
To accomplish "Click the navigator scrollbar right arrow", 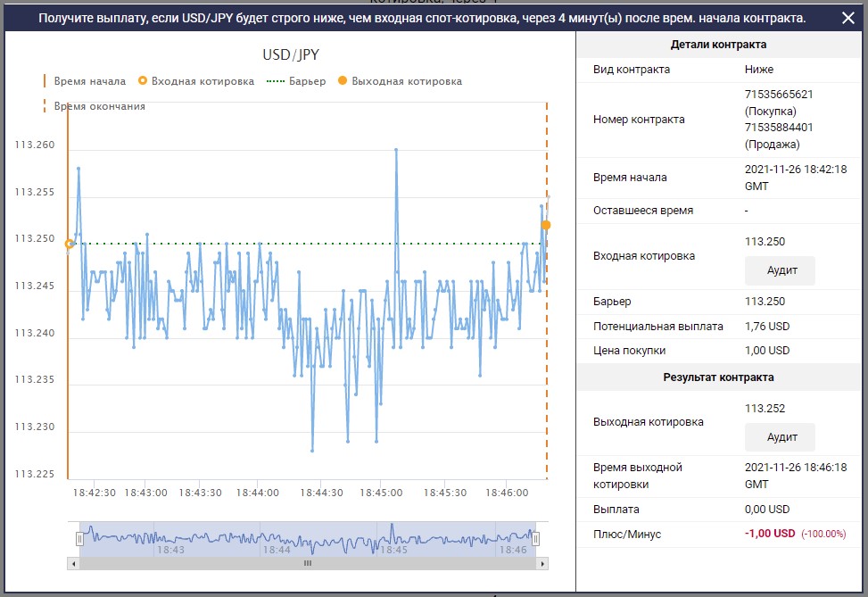I will pyautogui.click(x=542, y=564).
